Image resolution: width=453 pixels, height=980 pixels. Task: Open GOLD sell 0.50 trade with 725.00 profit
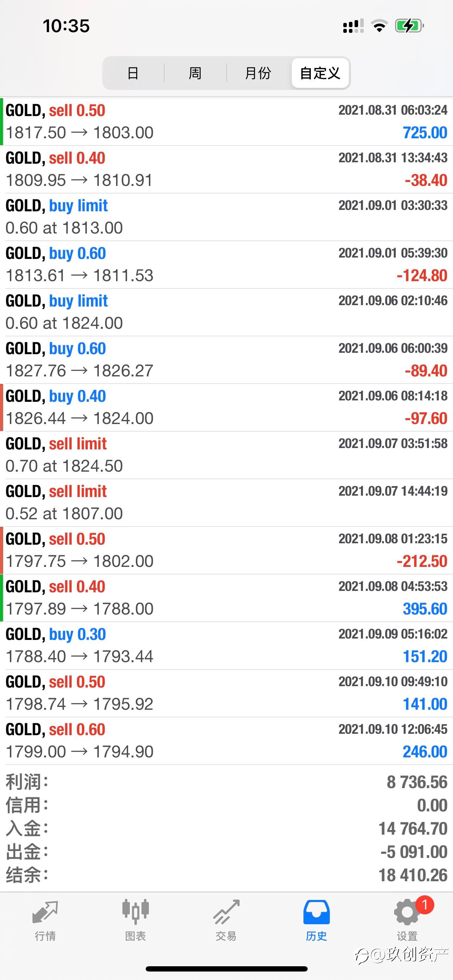click(227, 122)
